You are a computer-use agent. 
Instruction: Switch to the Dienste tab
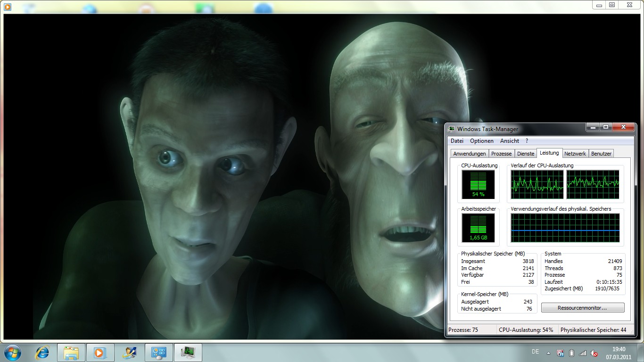[x=526, y=154]
